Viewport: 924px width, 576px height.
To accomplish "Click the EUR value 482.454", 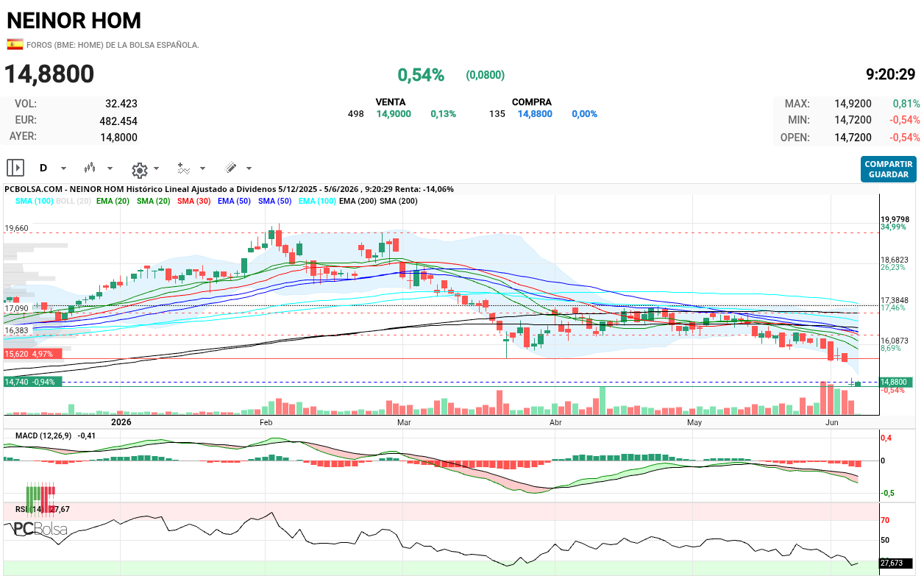I will [x=118, y=121].
